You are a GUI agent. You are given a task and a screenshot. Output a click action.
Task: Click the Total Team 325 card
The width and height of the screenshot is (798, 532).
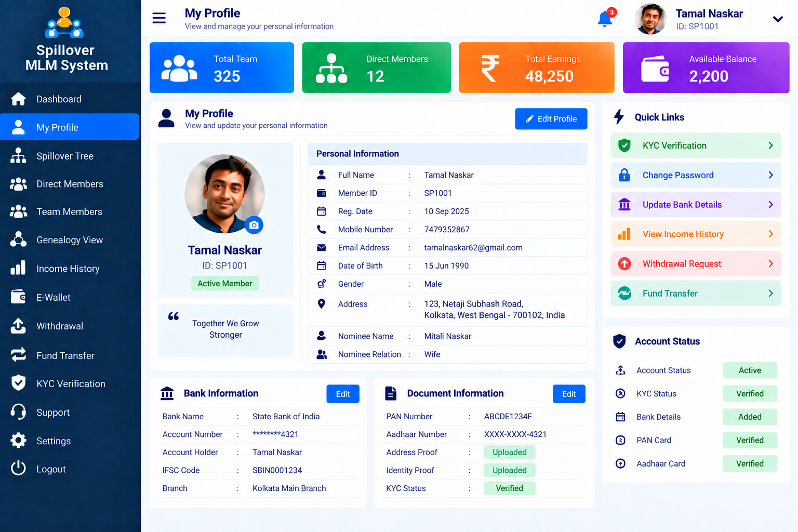point(222,68)
